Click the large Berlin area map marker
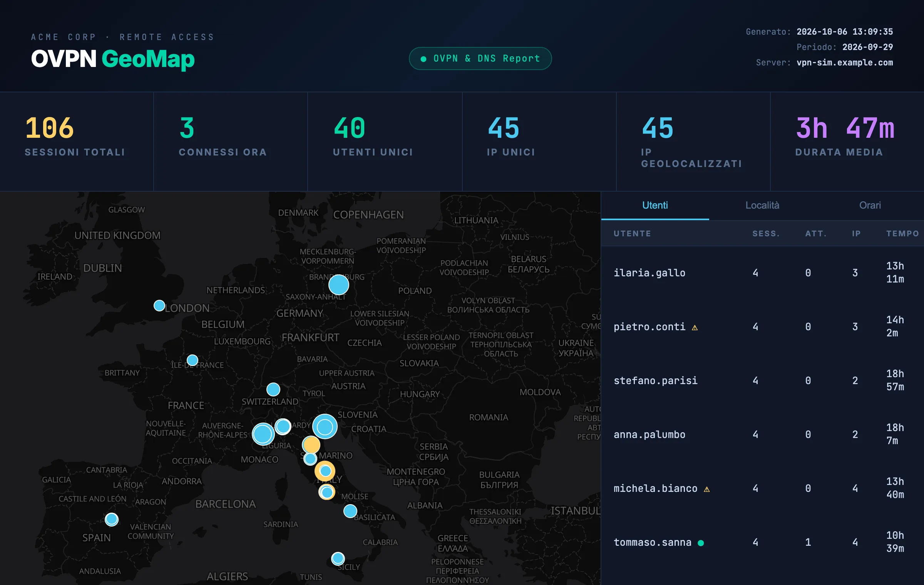924x585 pixels. (x=339, y=285)
